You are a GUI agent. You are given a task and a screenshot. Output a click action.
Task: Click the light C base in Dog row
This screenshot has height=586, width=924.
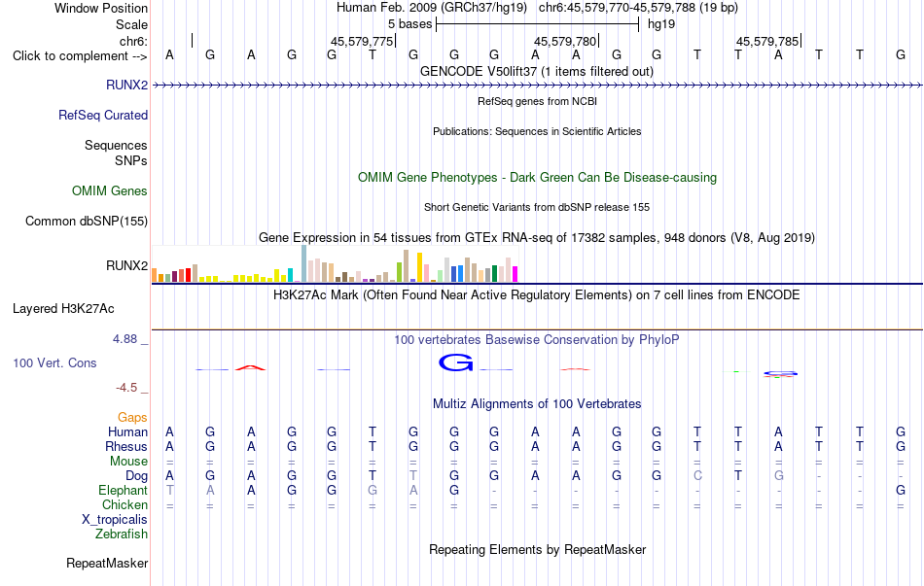click(x=697, y=475)
